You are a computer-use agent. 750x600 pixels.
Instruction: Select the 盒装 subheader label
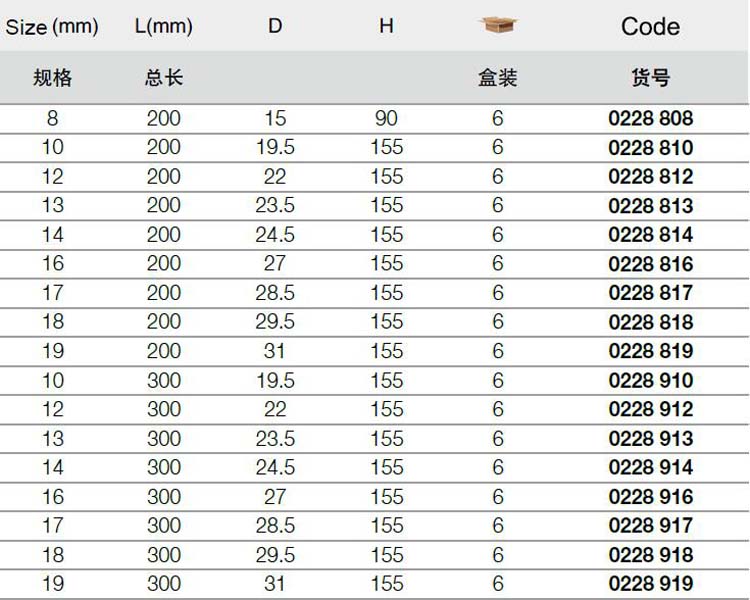(x=498, y=77)
